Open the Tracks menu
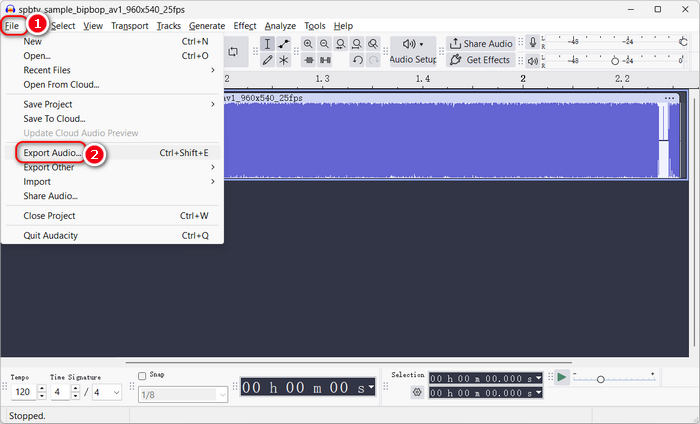This screenshot has height=424, width=700. pos(169,26)
